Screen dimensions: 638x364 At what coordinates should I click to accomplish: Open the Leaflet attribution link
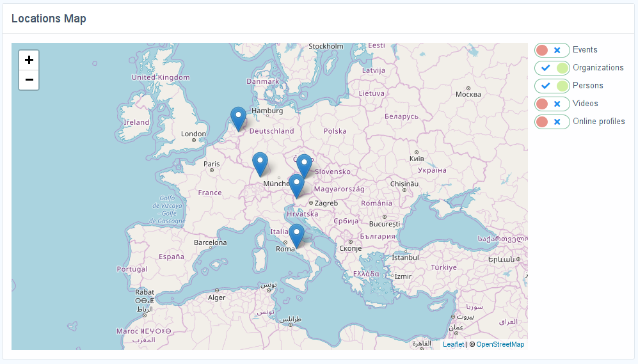tap(454, 344)
